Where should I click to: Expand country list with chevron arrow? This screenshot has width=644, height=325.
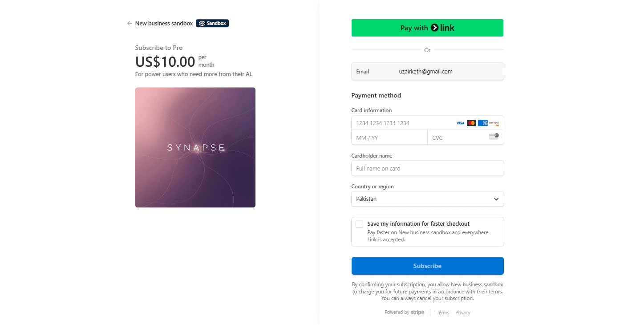pos(496,199)
